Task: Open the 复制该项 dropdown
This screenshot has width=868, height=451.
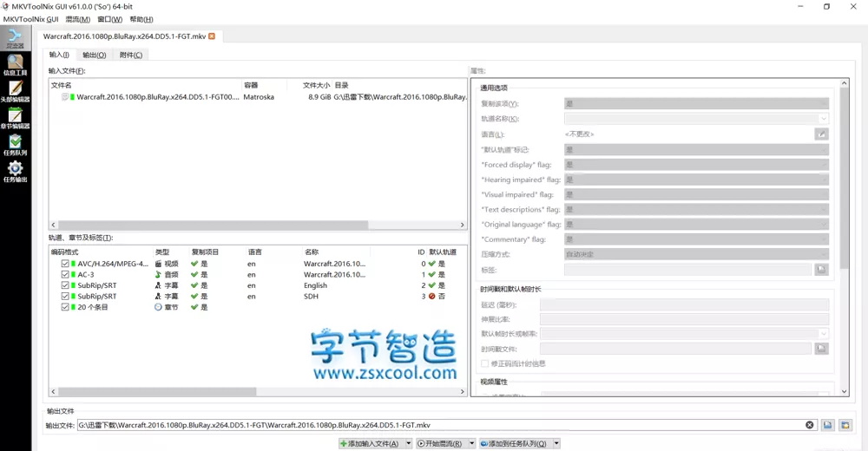Action: coord(696,103)
